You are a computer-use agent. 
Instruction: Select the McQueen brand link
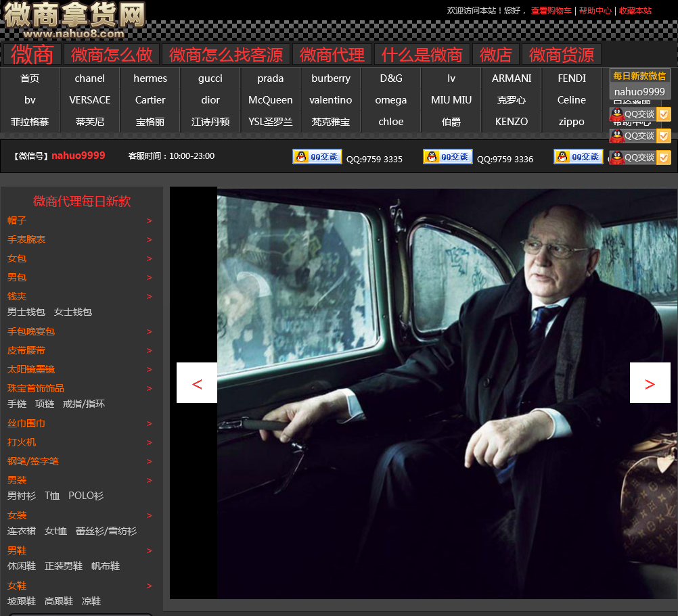click(270, 100)
